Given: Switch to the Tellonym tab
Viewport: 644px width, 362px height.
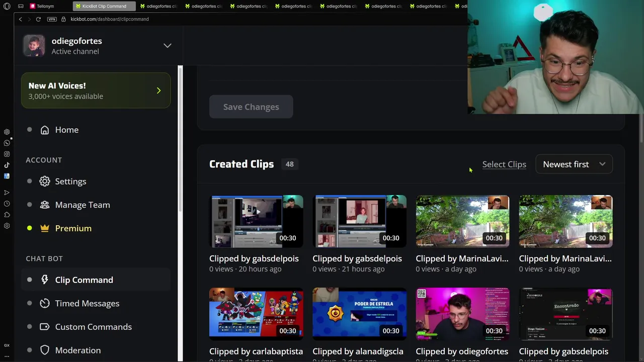Looking at the screenshot, I should point(42,6).
